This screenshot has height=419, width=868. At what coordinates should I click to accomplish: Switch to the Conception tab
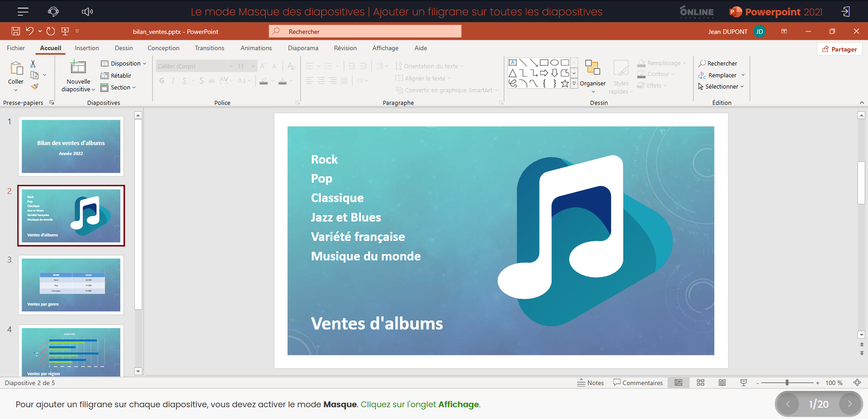pyautogui.click(x=163, y=48)
